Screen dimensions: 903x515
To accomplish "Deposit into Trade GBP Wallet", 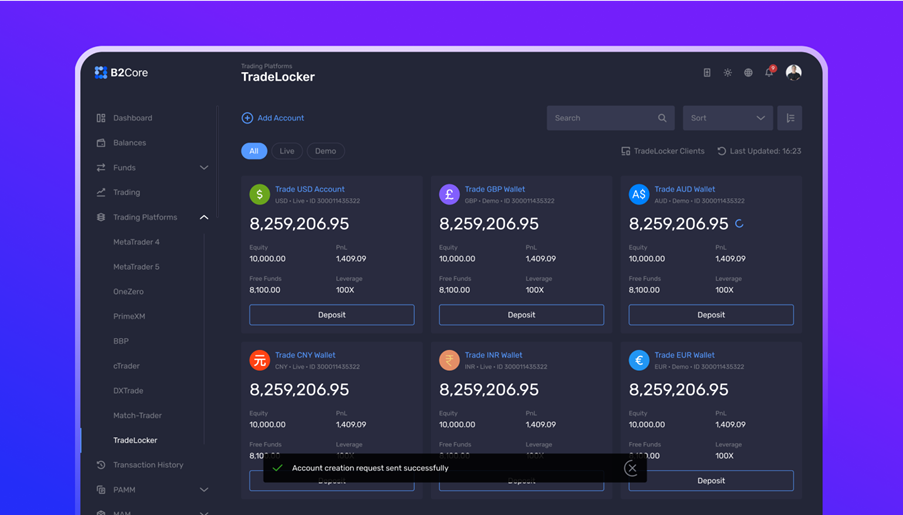I will coord(522,315).
